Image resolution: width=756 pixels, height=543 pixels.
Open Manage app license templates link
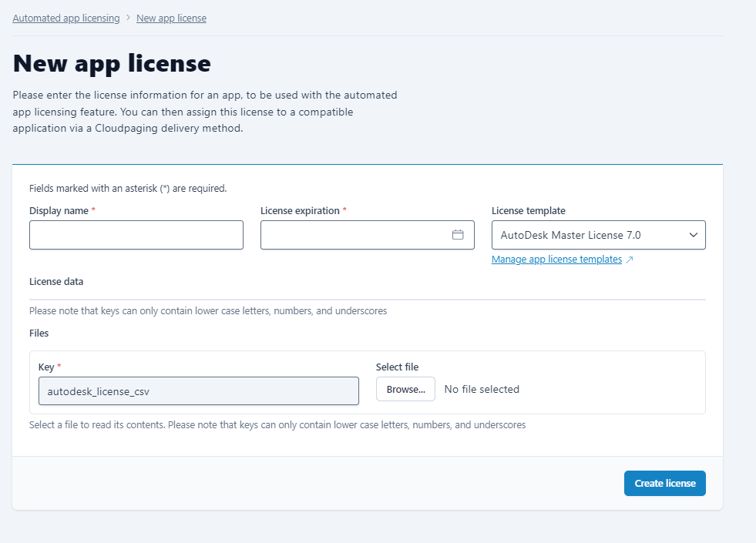tap(556, 260)
